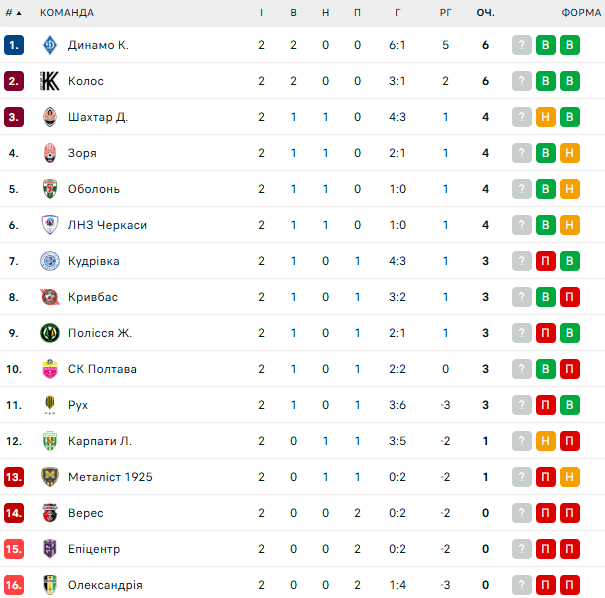The image size is (605, 598).
Task: Click Карпати Л. orange Н draw badge
Action: coord(546,441)
